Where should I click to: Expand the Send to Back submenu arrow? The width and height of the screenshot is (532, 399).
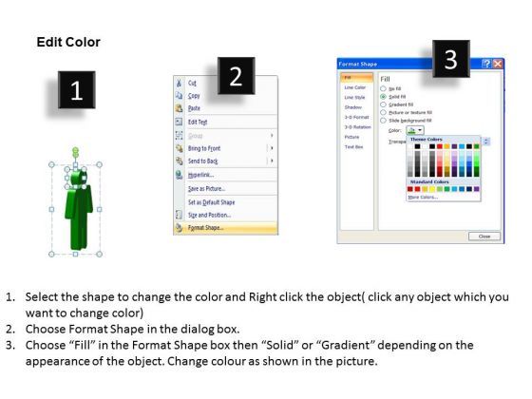tap(272, 161)
